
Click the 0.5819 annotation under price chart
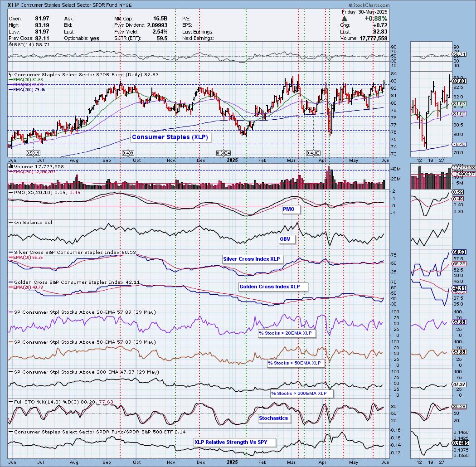33,153
